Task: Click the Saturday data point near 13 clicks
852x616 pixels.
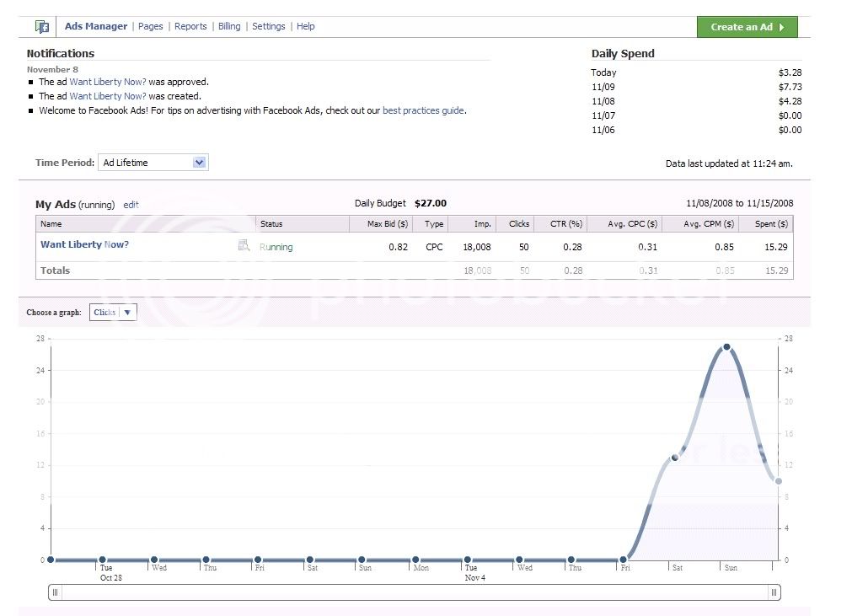Action: [675, 458]
